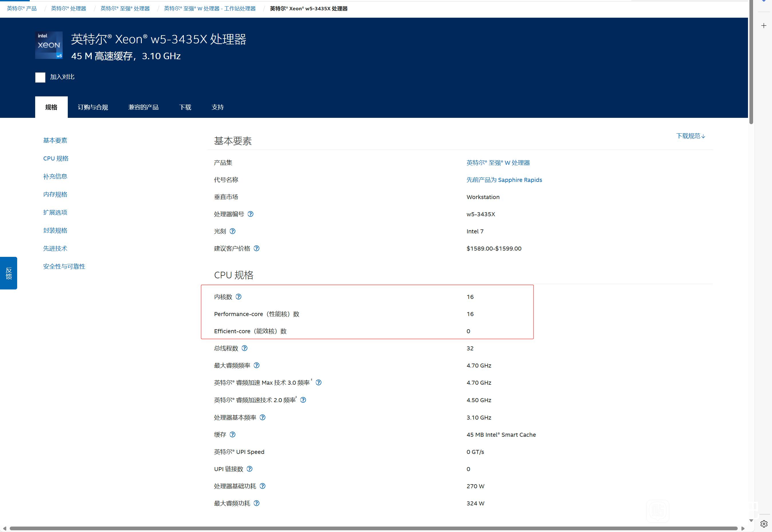Click the 0 GT/s UPI speed value
Viewport: 772px width, 532px height.
(475, 452)
